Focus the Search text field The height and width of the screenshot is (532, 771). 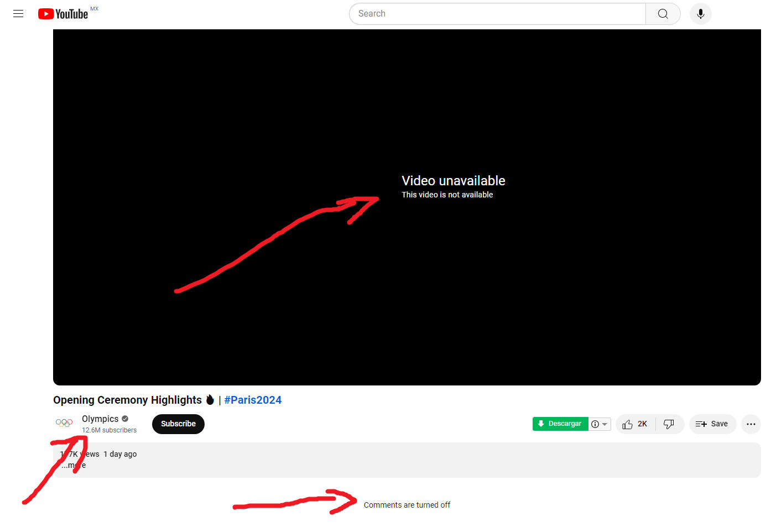497,14
